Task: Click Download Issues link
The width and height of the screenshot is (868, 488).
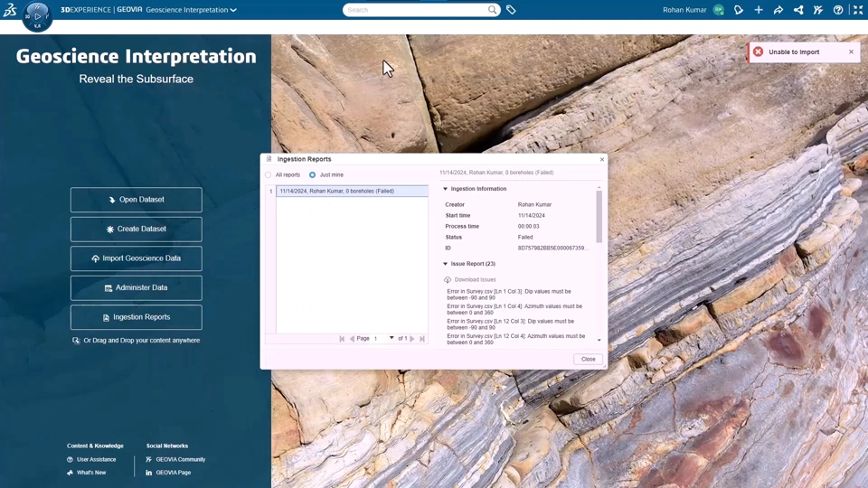Action: (x=475, y=279)
